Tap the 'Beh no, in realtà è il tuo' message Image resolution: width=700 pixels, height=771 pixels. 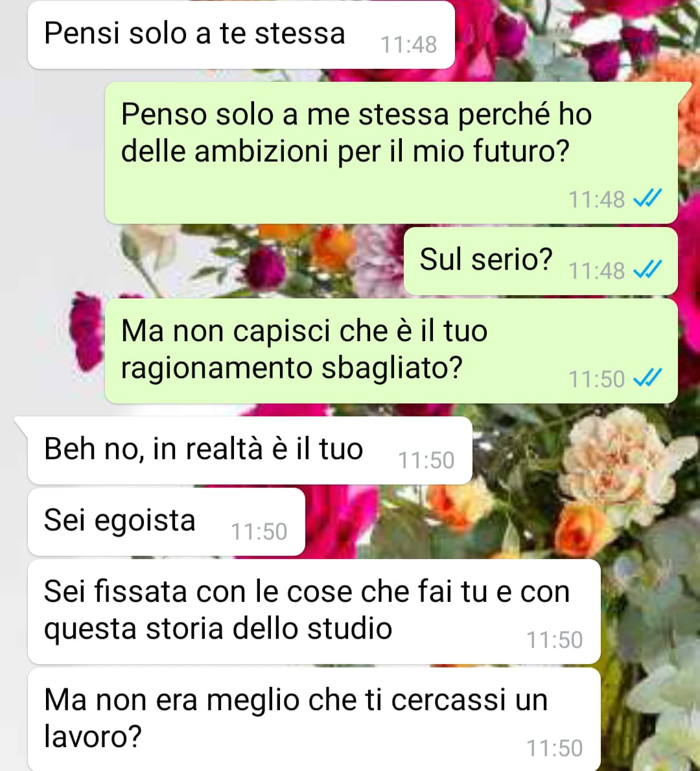click(250, 451)
